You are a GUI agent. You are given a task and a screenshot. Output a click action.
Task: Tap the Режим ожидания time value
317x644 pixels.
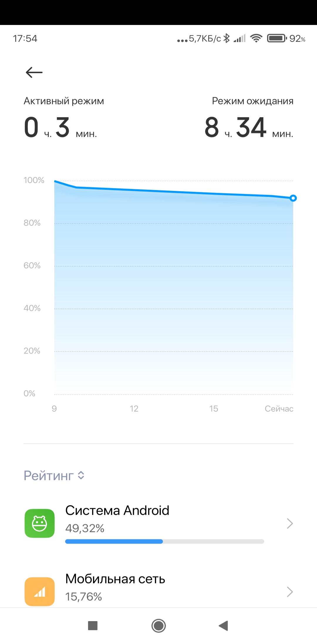coord(249,128)
